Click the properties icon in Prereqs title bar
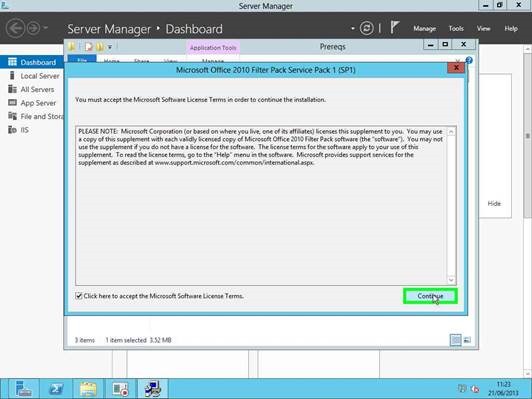This screenshot has width=532, height=399. (x=89, y=47)
